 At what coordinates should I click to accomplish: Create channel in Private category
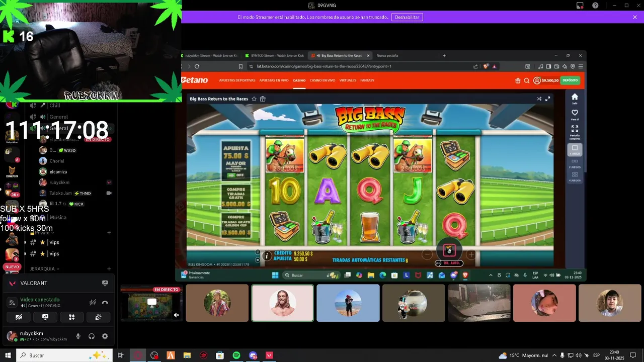109,233
